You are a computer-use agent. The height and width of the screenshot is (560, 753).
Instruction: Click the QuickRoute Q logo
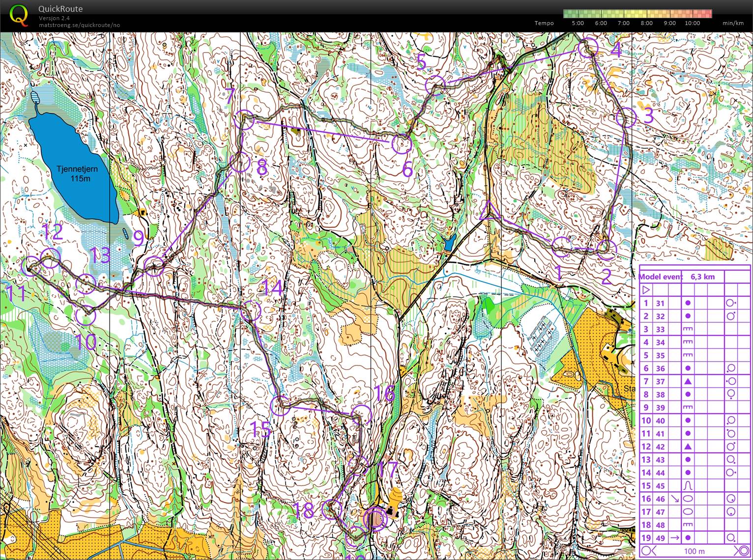point(18,15)
